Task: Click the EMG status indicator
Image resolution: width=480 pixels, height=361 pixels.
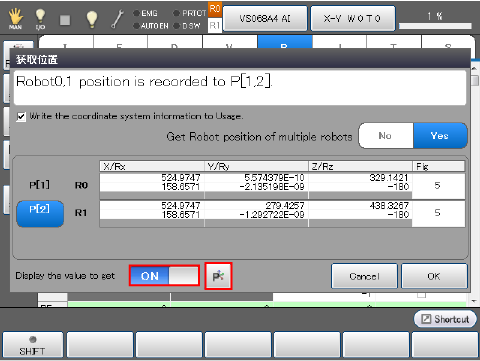Action: [x=145, y=13]
